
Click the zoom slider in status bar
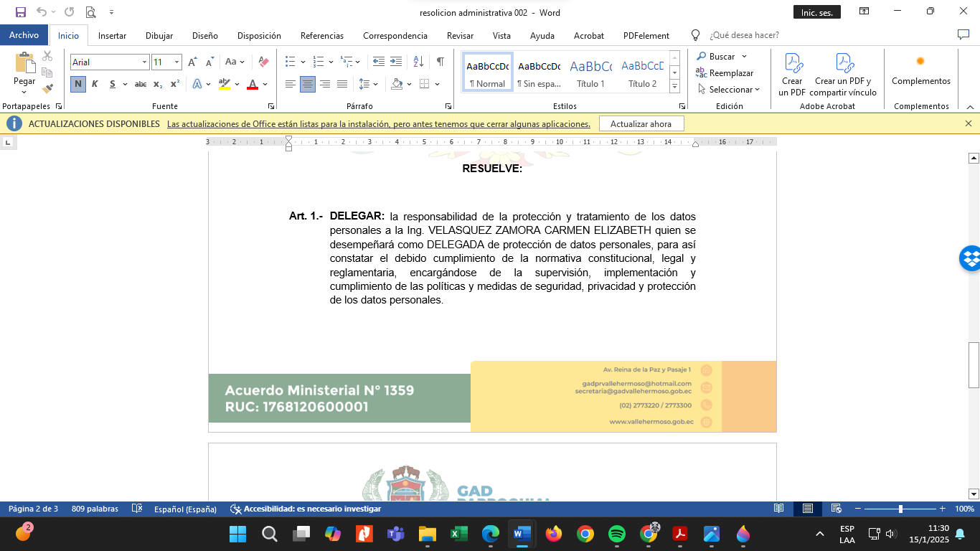900,509
